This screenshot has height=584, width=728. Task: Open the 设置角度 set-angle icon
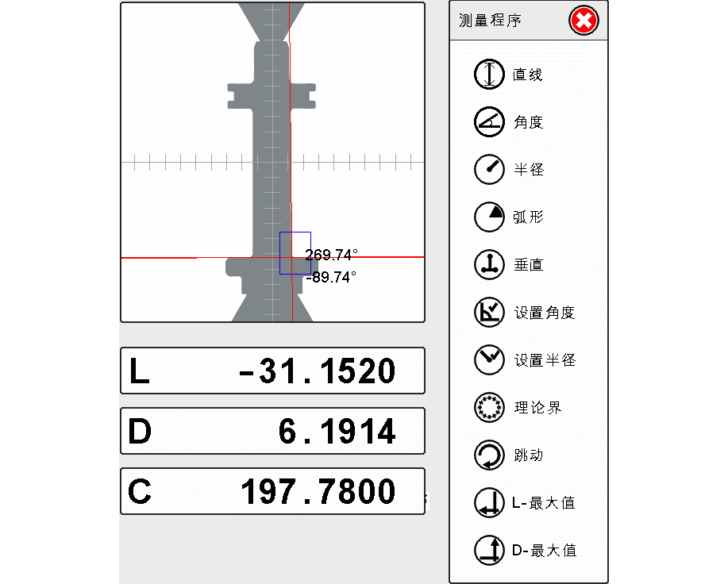(x=489, y=312)
